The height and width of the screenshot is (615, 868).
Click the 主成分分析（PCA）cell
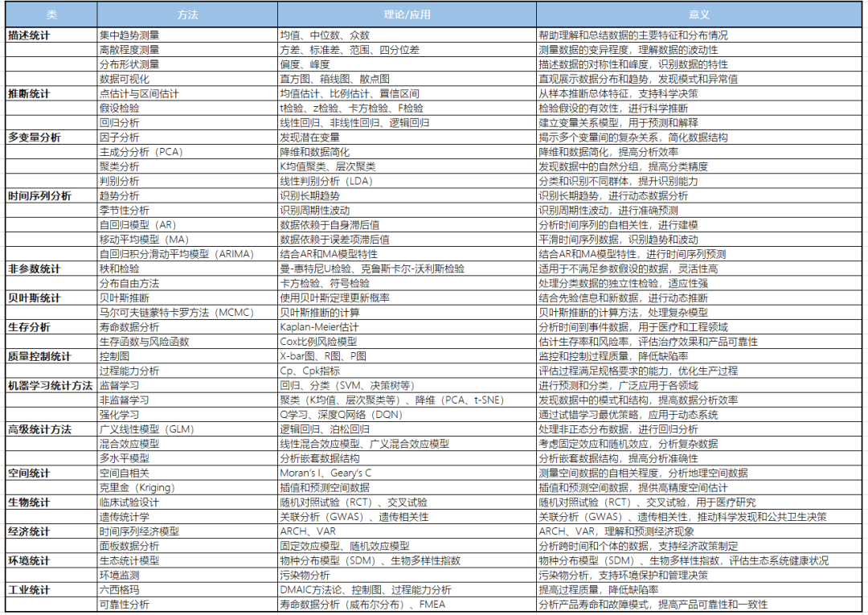tap(187, 152)
